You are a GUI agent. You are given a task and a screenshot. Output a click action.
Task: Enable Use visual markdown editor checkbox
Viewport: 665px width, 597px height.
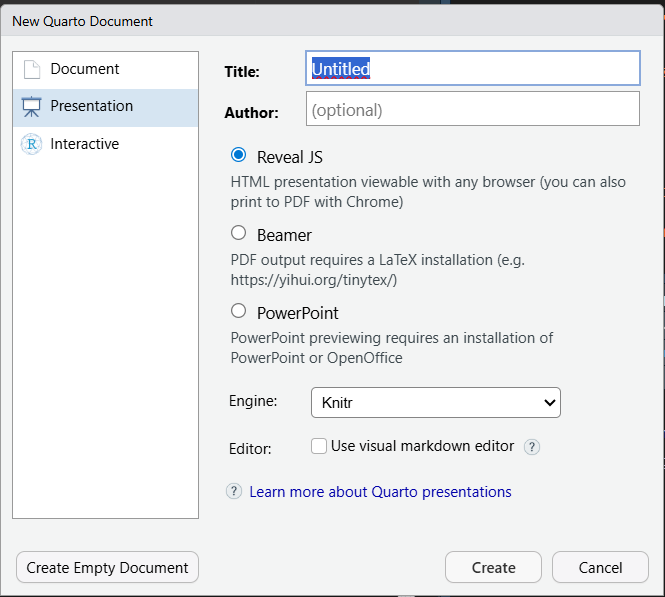pyautogui.click(x=319, y=446)
